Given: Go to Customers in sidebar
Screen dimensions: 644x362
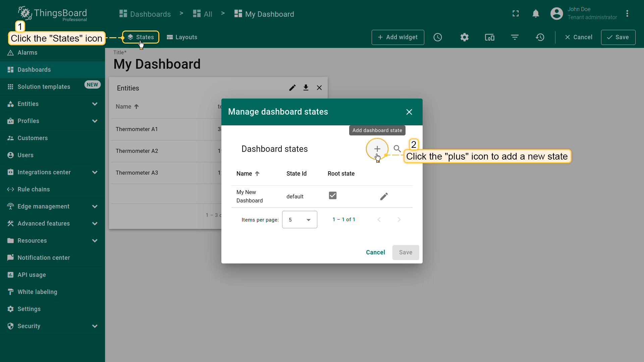Looking at the screenshot, I should [33, 138].
